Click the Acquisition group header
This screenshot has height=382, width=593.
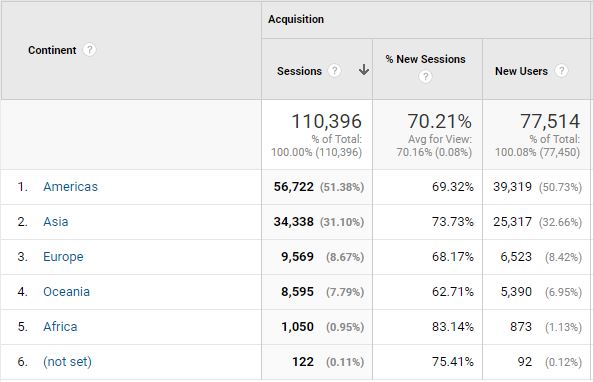click(296, 19)
